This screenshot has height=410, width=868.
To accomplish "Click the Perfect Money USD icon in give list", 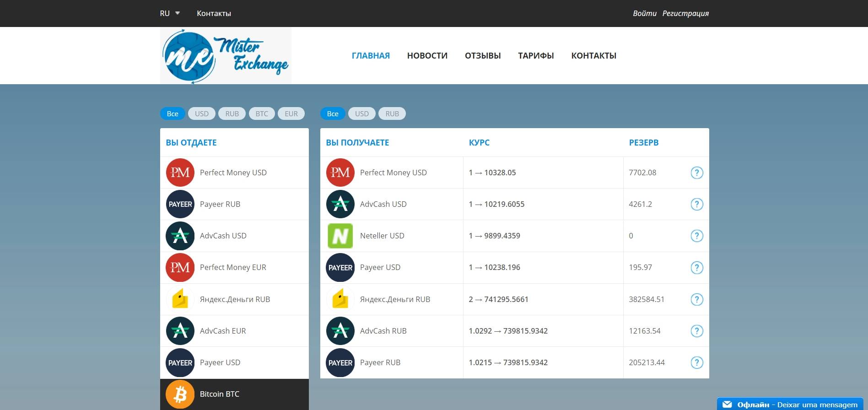I will click(180, 173).
